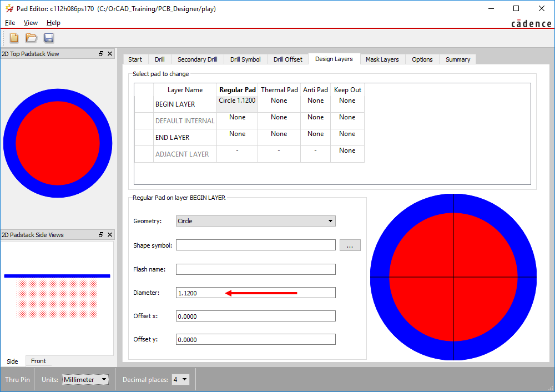Select the Design Layers tab
The image size is (555, 392).
334,59
